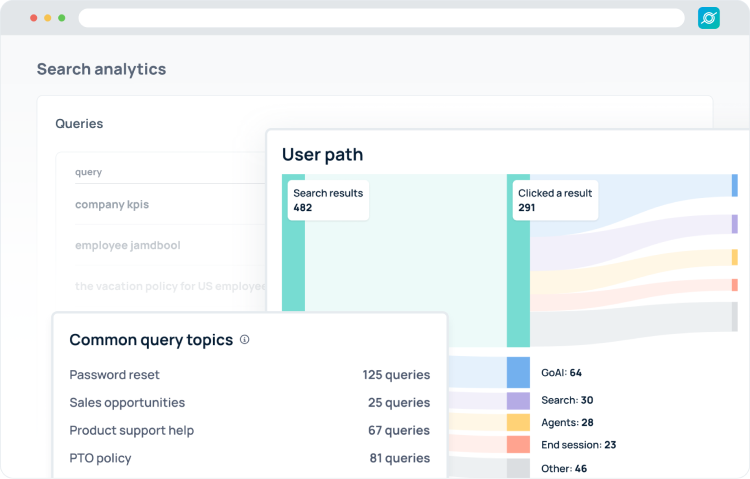Click the Search analytics page heading

coord(101,69)
